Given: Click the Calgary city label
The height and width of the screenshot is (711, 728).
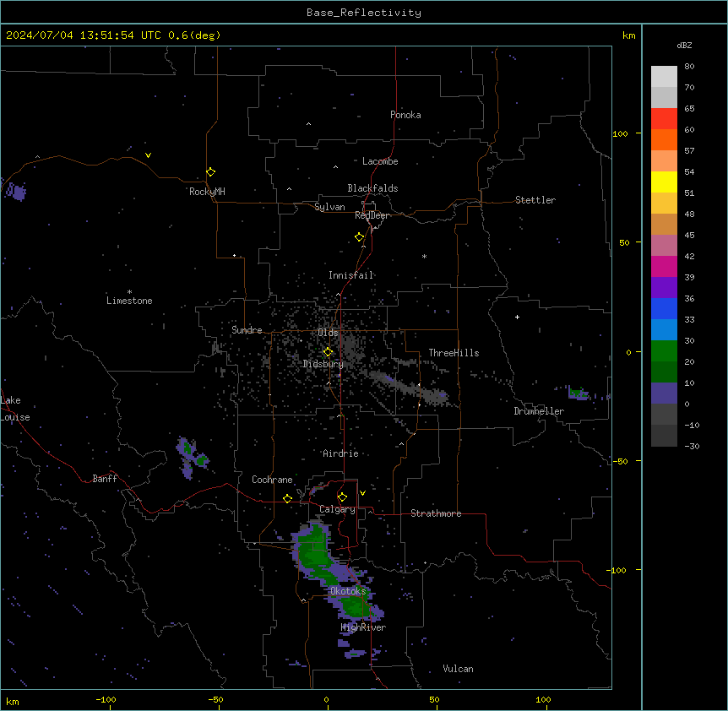Looking at the screenshot, I should tap(337, 509).
